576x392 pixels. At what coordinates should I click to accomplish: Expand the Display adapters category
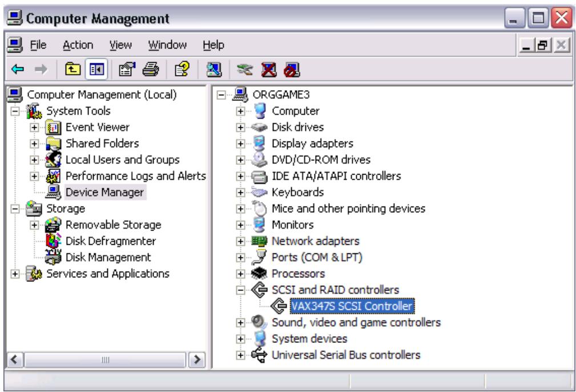[240, 144]
